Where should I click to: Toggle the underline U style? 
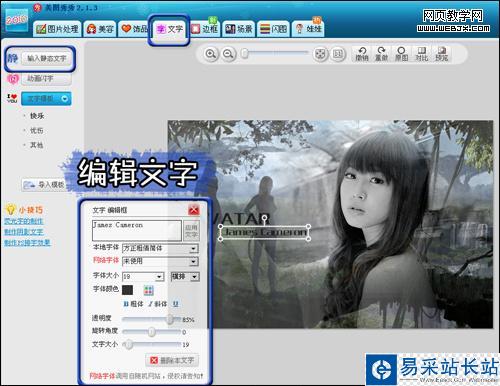pos(175,304)
